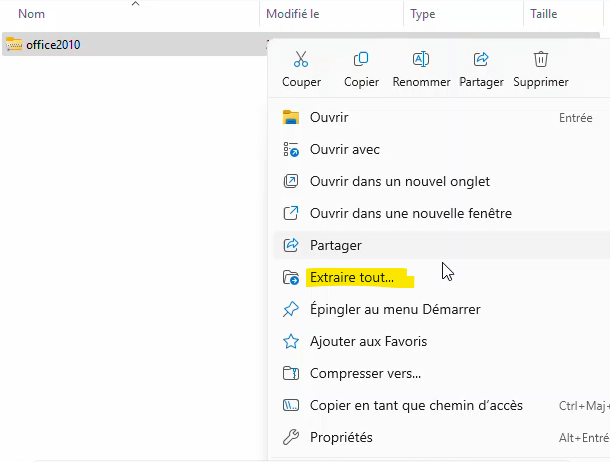
Task: Click Partager entry in menu list
Action: coord(442,245)
